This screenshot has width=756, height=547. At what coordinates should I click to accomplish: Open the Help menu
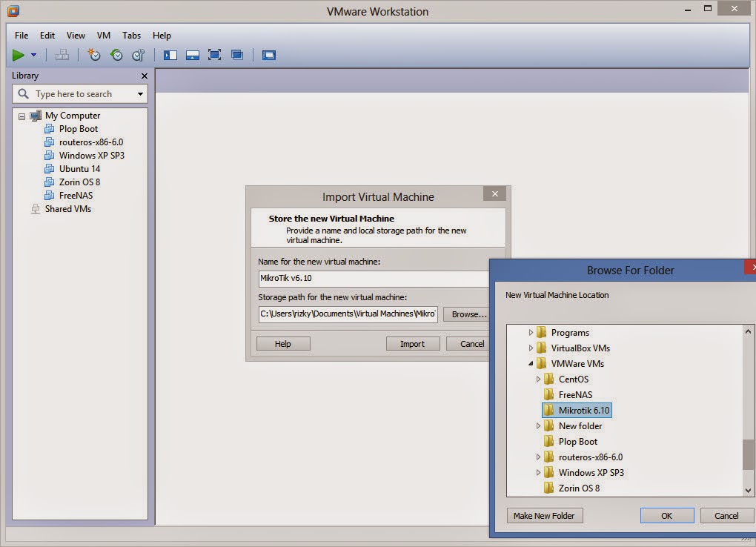point(162,36)
